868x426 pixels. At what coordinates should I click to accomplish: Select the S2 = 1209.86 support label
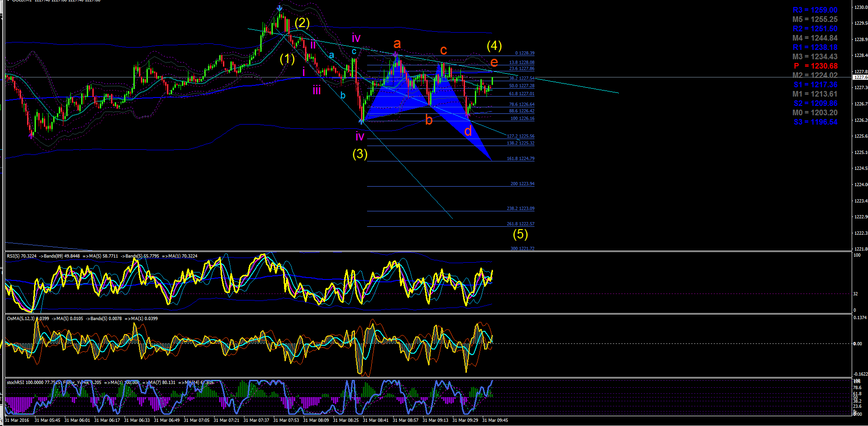[x=815, y=104]
